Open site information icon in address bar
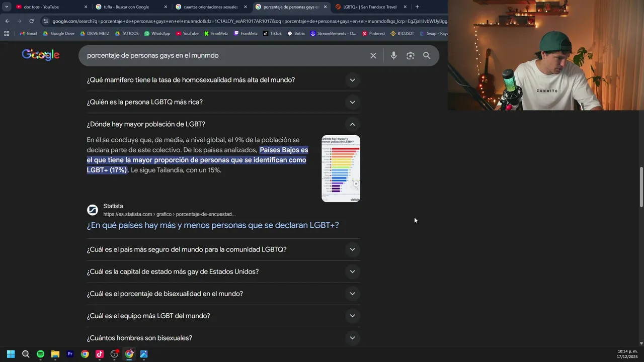Viewport: 644px width, 362px height. click(x=46, y=21)
